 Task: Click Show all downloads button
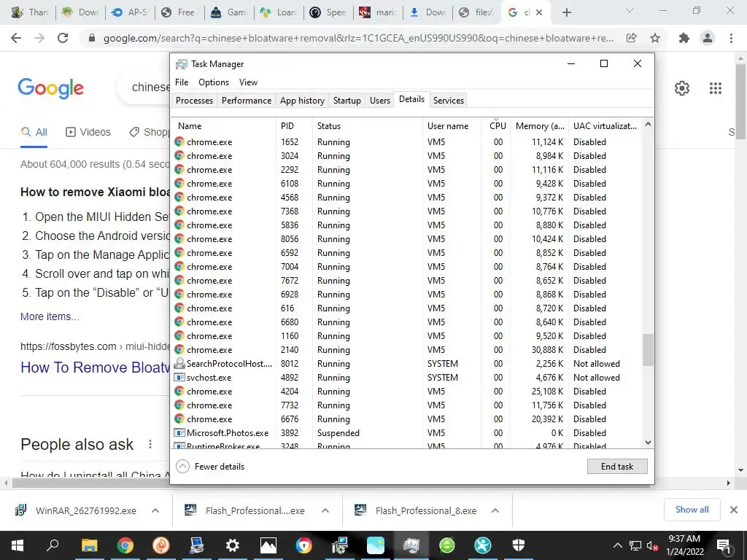point(692,510)
